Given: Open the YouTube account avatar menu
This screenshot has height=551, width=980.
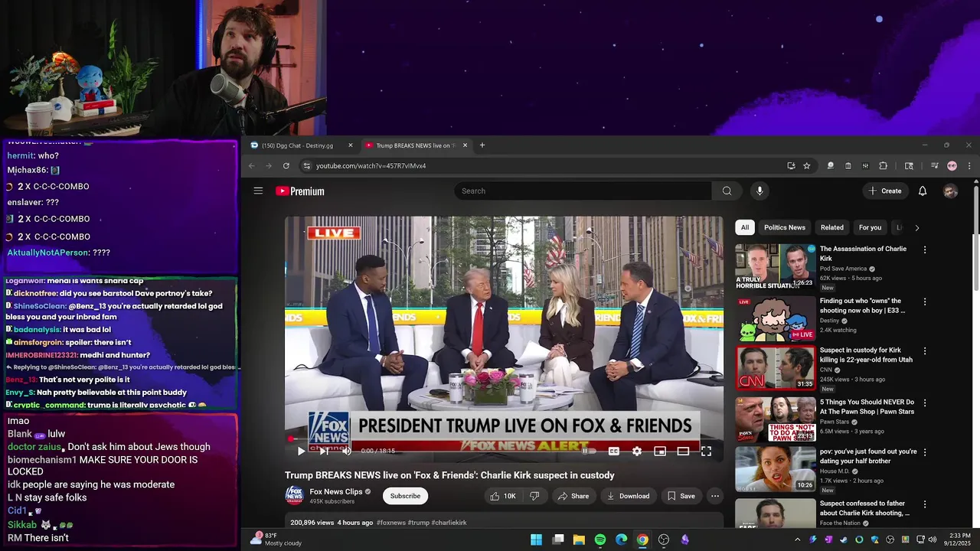Looking at the screenshot, I should 950,191.
